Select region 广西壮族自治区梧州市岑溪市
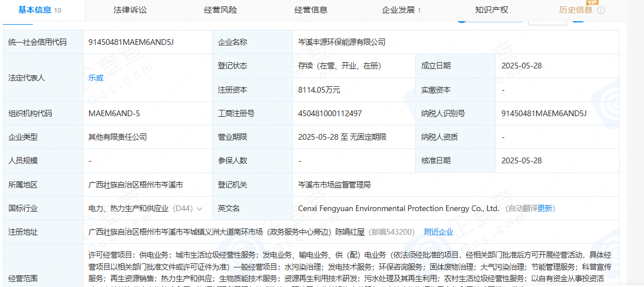This screenshot has width=644, height=287. click(135, 185)
